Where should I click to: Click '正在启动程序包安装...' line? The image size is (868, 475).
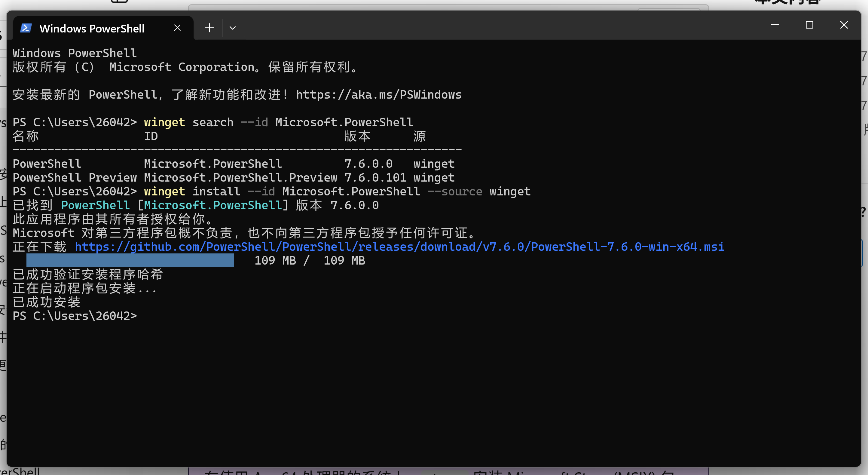pos(84,288)
